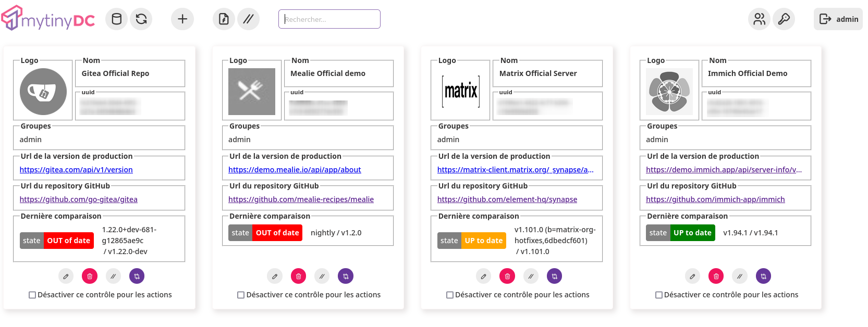Open github.com/go-gitea/gitea repository link
Image resolution: width=868 pixels, height=327 pixels.
click(79, 199)
